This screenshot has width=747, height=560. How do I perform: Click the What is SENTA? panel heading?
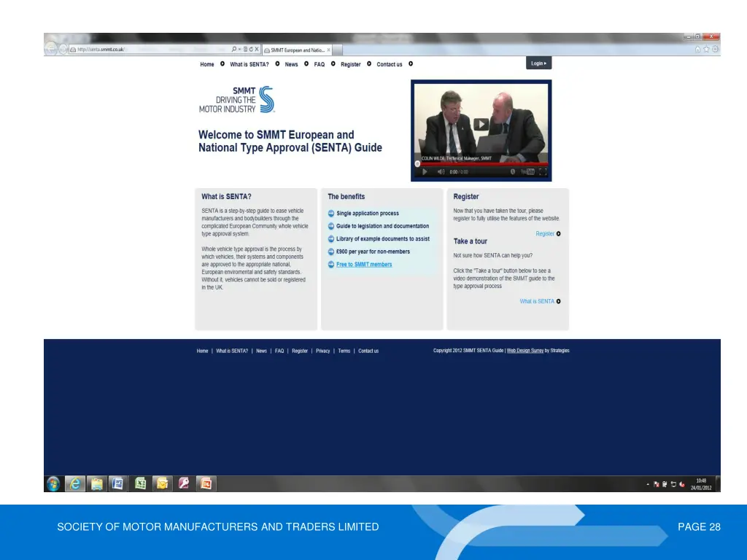pos(226,197)
